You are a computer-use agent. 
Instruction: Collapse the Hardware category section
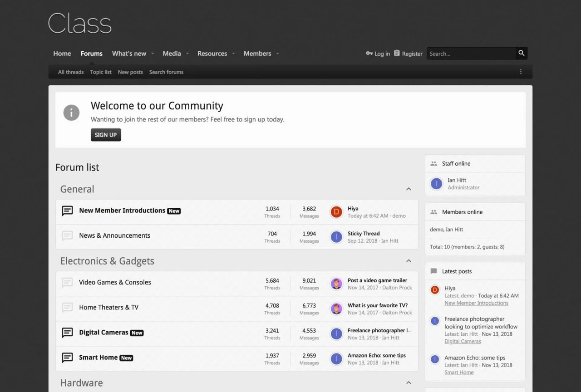point(409,383)
